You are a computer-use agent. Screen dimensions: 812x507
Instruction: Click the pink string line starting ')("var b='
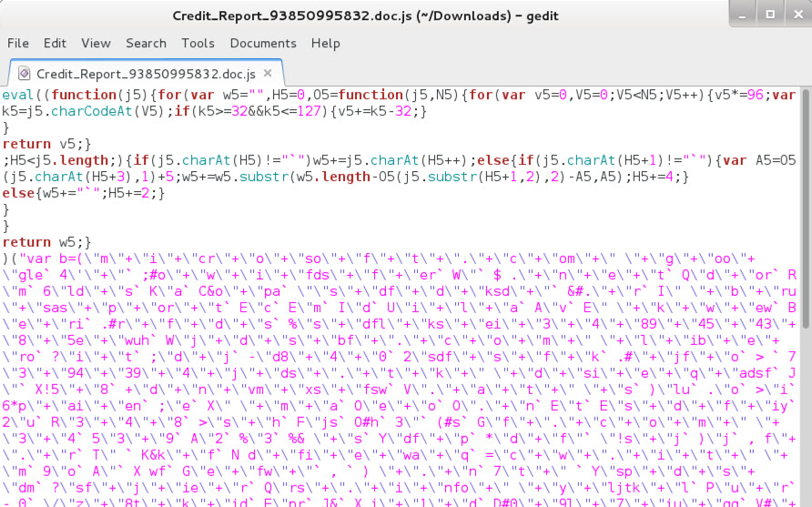coord(380,259)
